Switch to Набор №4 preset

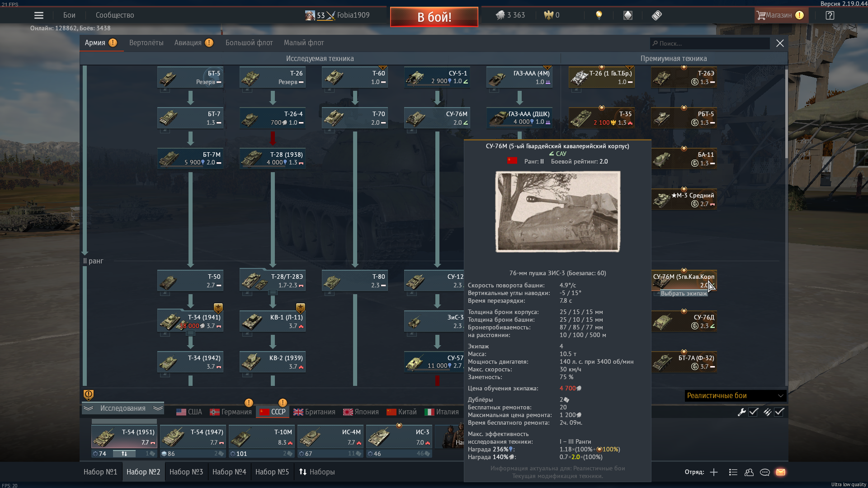point(229,472)
